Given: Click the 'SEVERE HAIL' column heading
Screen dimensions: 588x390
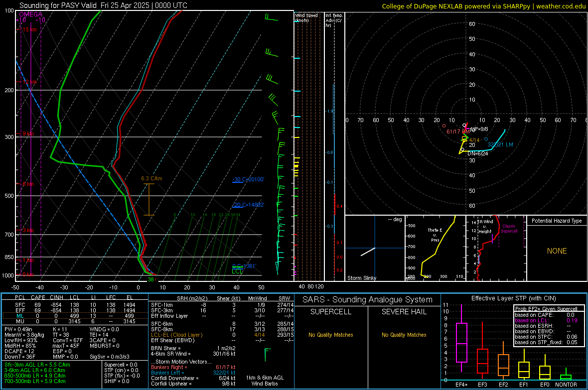Looking at the screenshot, I should pyautogui.click(x=404, y=312).
